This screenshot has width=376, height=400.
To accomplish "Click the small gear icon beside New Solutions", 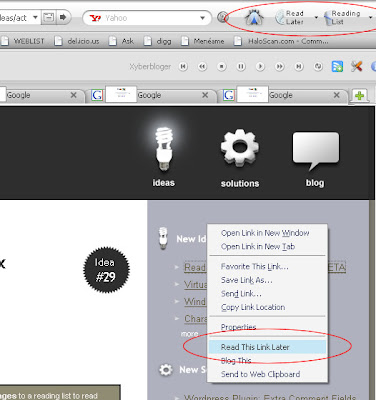I will [x=166, y=370].
